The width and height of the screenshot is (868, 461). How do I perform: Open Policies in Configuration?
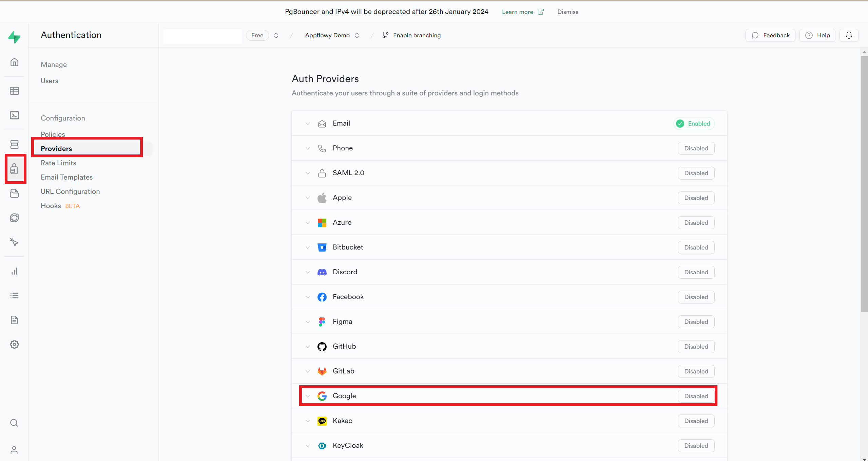click(x=53, y=134)
